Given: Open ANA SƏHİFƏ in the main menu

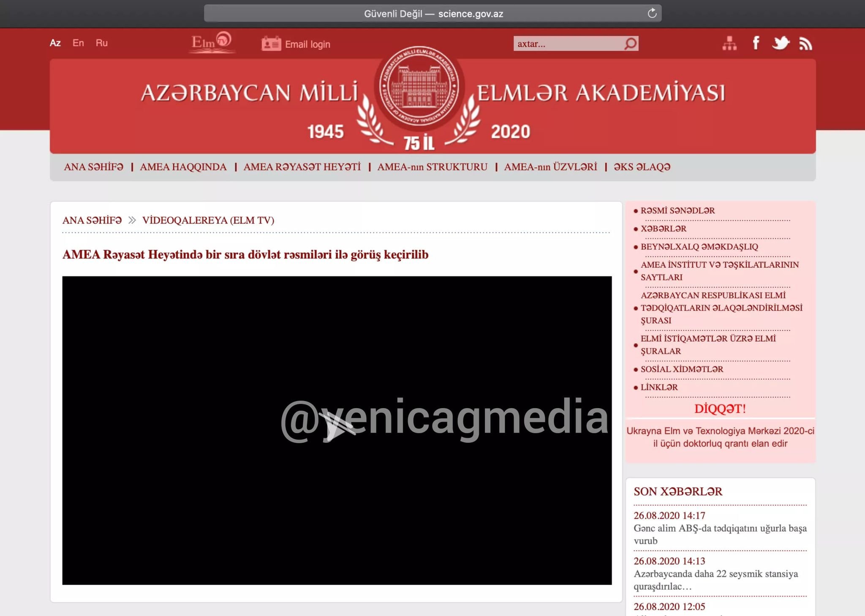Looking at the screenshot, I should [94, 167].
